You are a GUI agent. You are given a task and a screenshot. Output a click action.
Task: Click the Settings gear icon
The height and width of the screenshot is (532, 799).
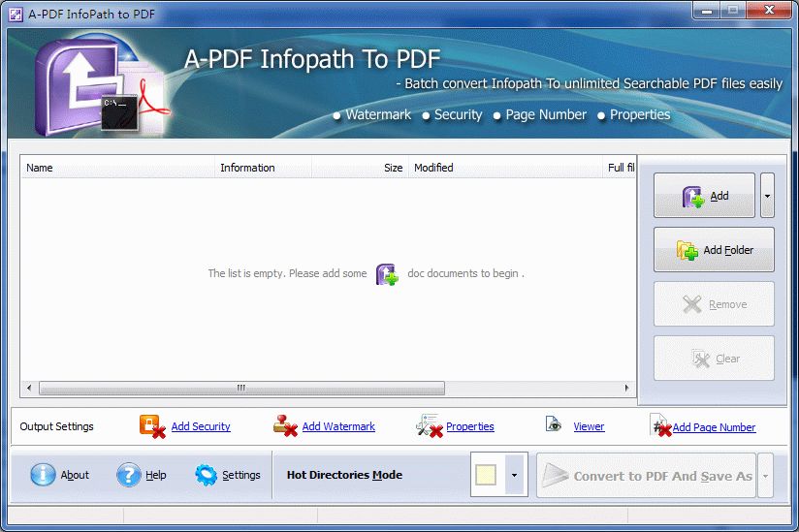[x=207, y=475]
